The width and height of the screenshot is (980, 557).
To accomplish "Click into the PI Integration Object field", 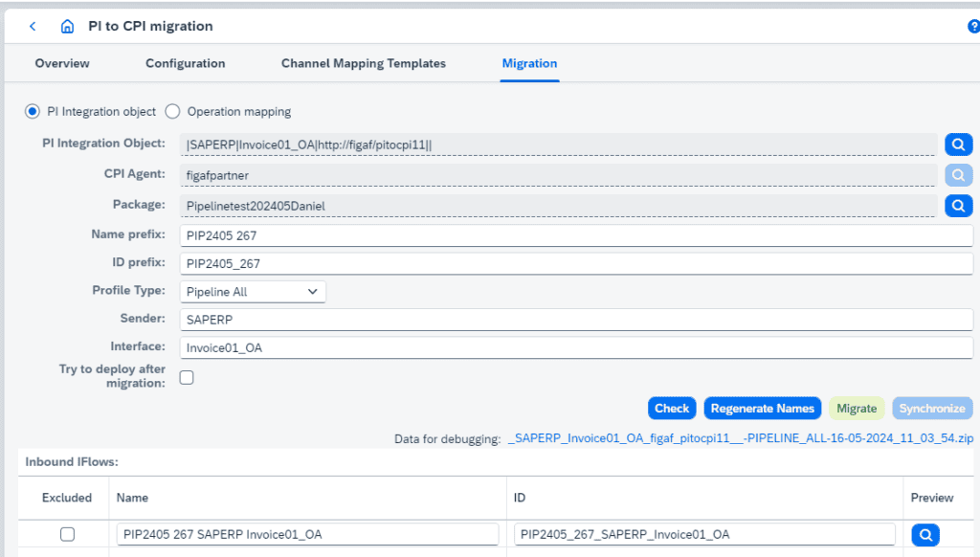I will point(558,145).
